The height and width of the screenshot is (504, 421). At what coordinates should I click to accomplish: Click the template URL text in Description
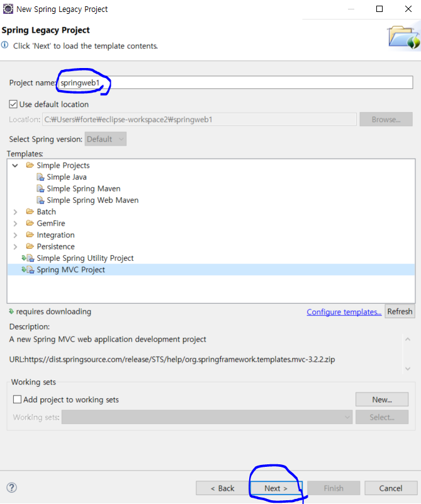172,359
